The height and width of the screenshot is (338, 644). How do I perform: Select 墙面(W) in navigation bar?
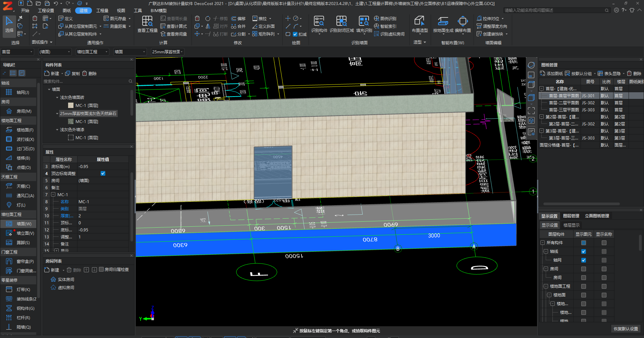click(19, 224)
